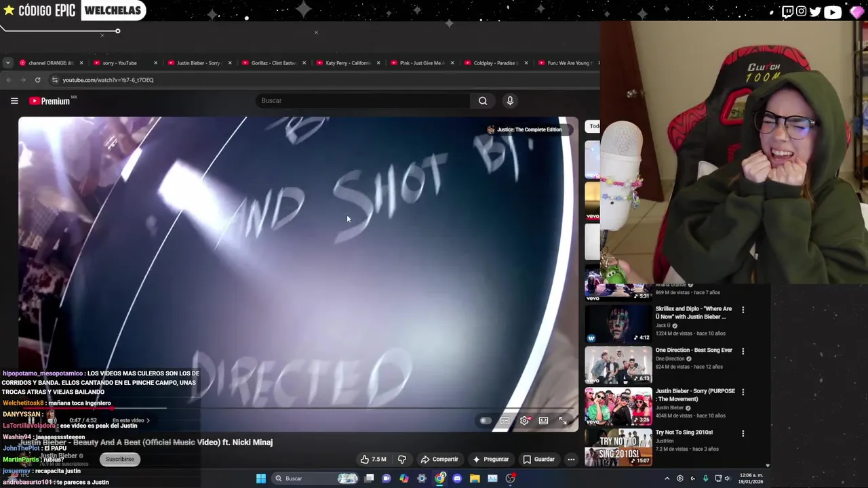Image resolution: width=868 pixels, height=488 pixels.
Task: Reload the page in browser toolbar
Action: tap(37, 80)
